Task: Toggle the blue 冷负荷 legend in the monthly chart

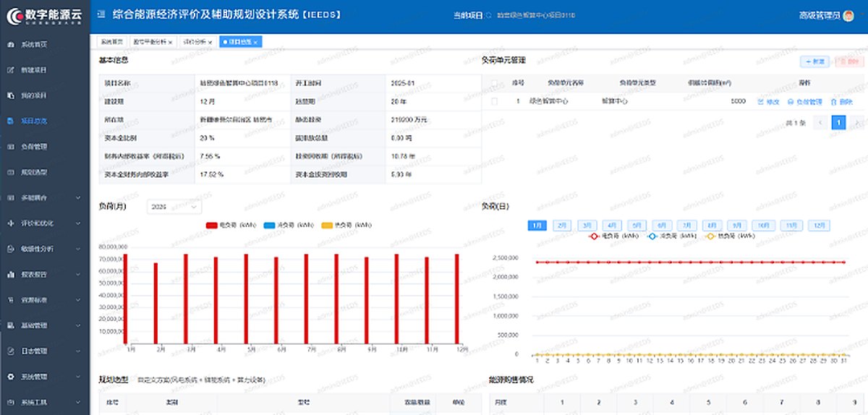Action: 289,226
